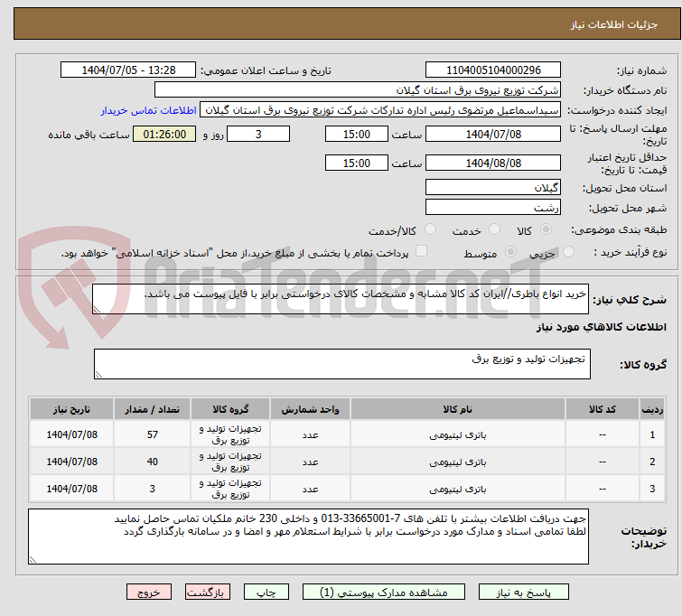Click the شهر محل تحویل field

click(x=492, y=207)
